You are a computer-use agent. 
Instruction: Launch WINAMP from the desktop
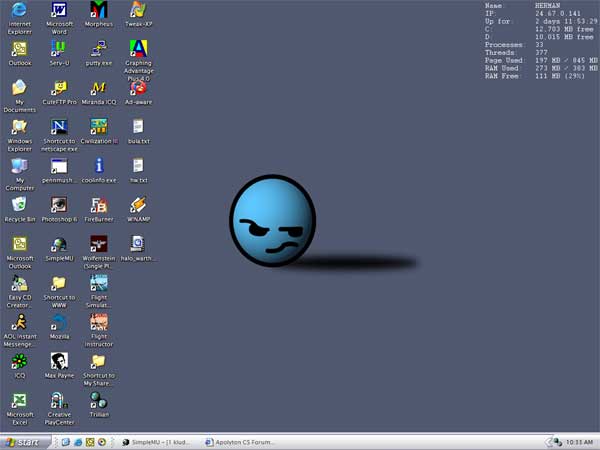coord(138,205)
